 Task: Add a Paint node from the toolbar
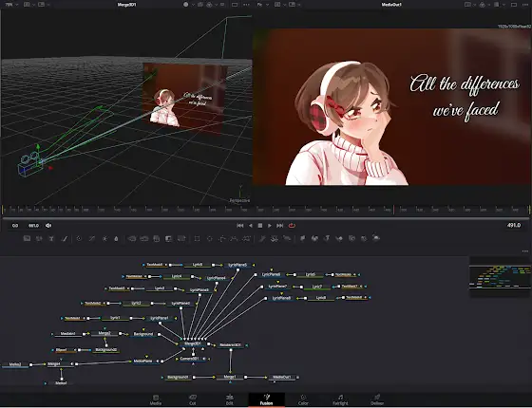[x=65, y=238]
